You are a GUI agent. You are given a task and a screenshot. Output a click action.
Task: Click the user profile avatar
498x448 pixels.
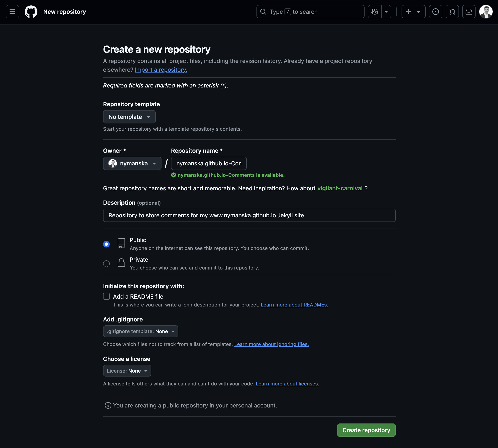click(x=486, y=12)
